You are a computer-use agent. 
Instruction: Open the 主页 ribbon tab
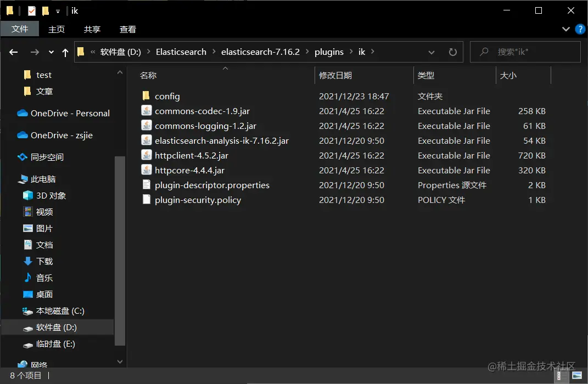coord(56,29)
